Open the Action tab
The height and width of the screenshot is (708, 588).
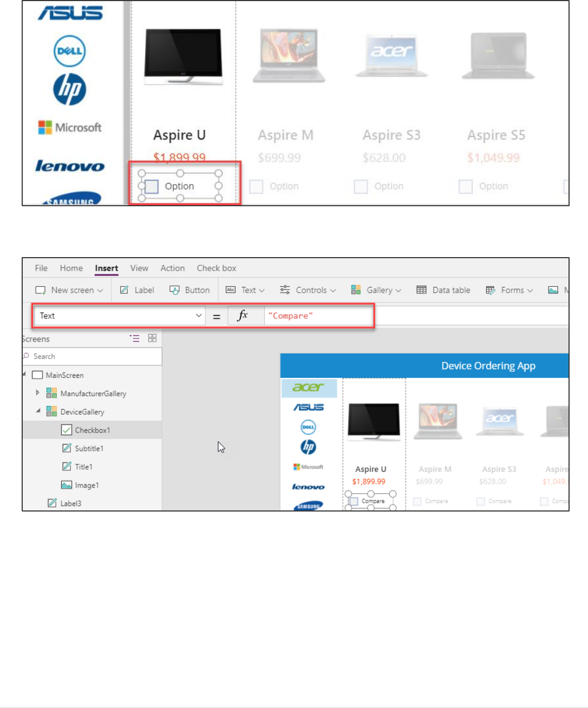coord(173,268)
